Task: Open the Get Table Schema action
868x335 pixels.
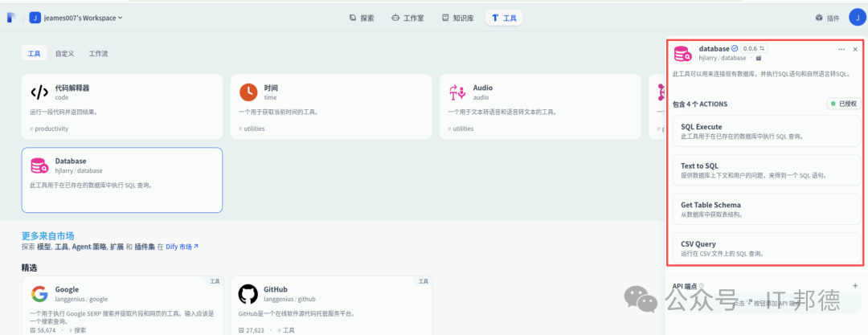Action: click(x=767, y=209)
